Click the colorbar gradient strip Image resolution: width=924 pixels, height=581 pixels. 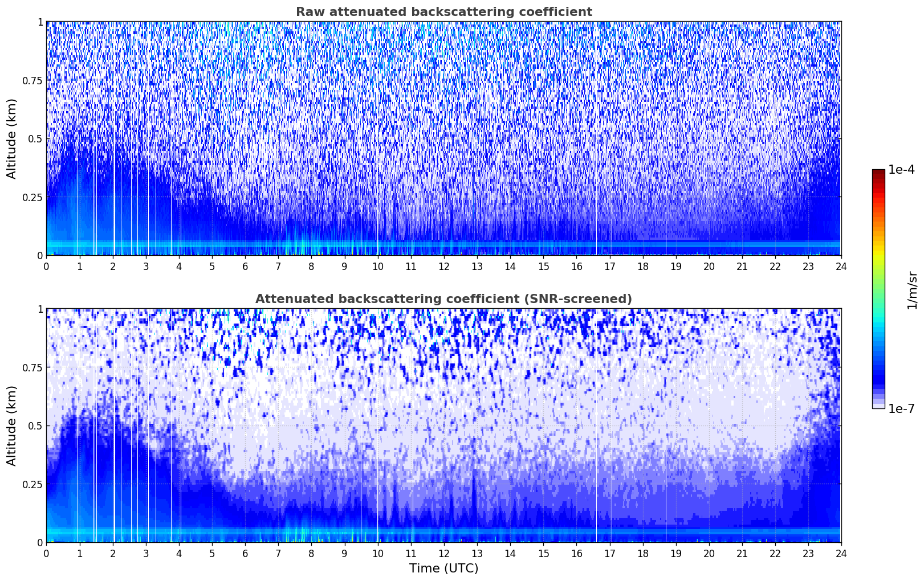coord(878,289)
